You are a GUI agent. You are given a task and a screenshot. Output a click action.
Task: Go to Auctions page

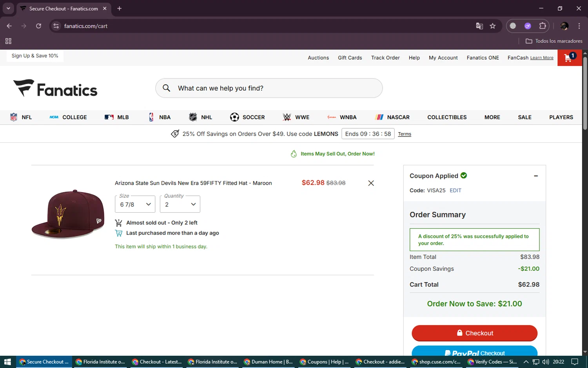pos(318,58)
